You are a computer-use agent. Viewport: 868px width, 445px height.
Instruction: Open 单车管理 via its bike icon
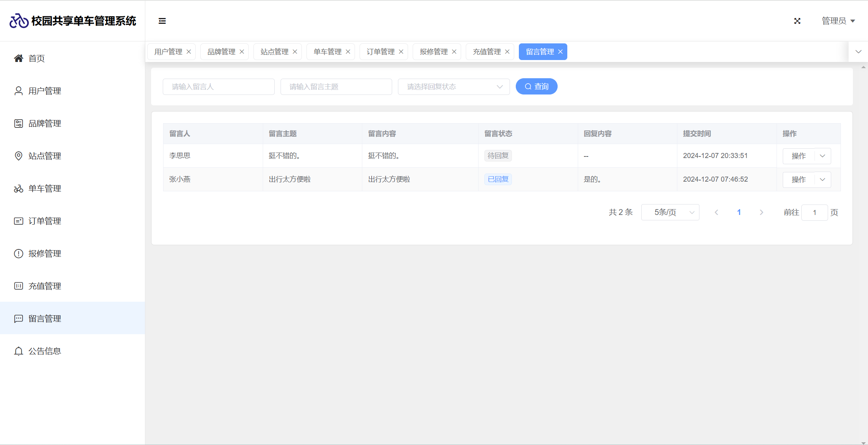(18, 189)
